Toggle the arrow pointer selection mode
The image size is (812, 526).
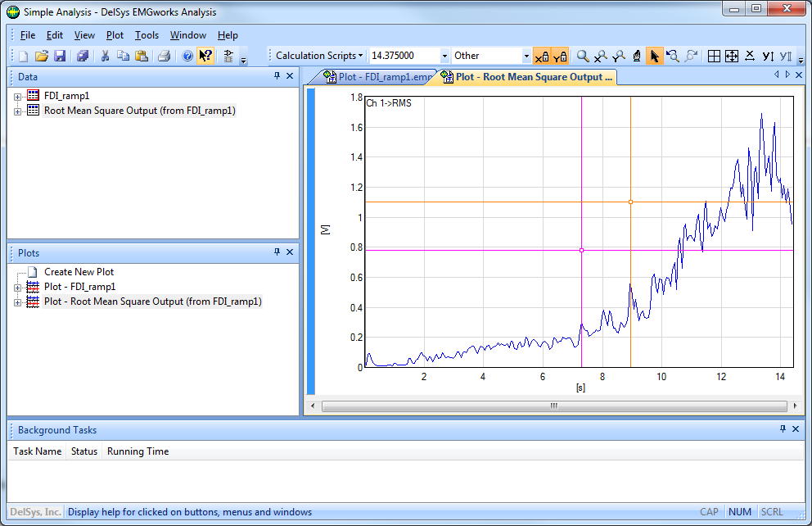654,56
